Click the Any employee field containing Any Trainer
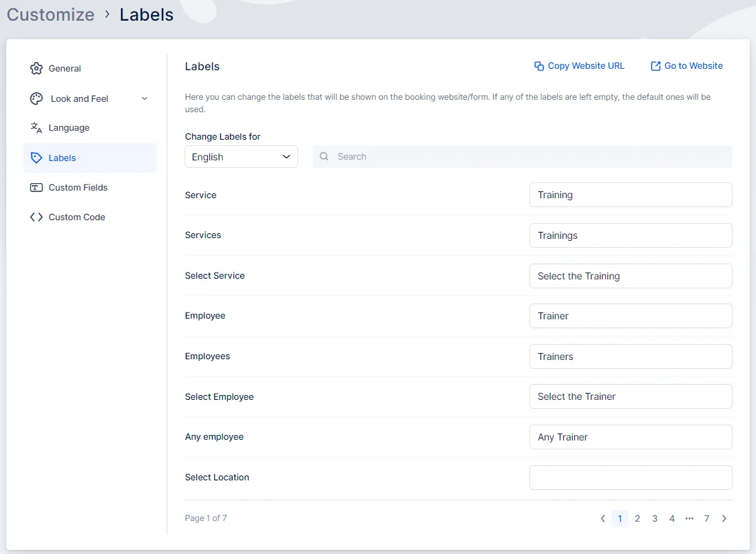Viewport: 756px width, 554px height. click(630, 437)
